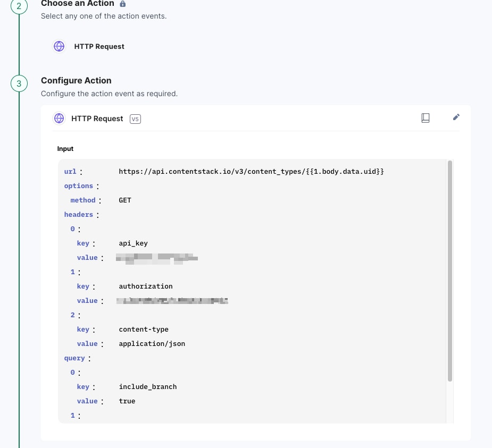Select the step 3 circle marker
This screenshot has height=448, width=492.
[x=19, y=83]
